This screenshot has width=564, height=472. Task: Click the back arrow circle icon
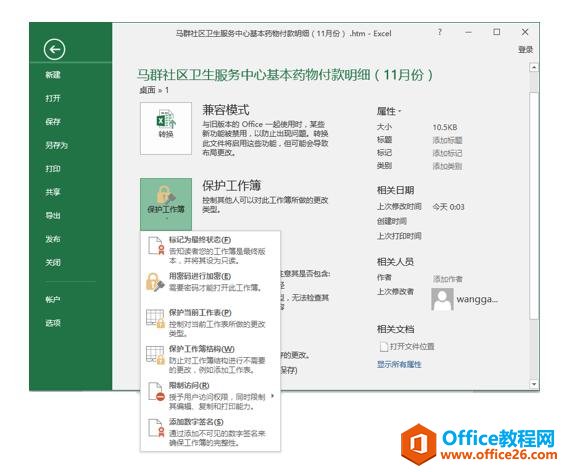pos(54,49)
